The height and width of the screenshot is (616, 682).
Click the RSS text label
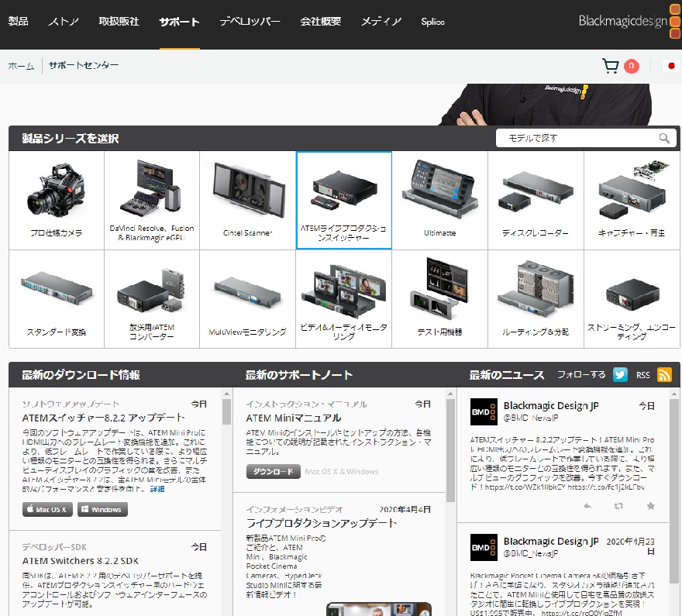click(642, 375)
